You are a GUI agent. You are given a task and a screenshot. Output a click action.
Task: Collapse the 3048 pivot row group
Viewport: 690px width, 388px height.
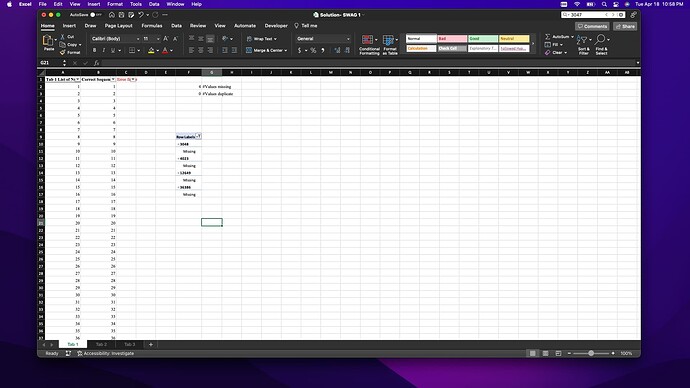coord(178,144)
